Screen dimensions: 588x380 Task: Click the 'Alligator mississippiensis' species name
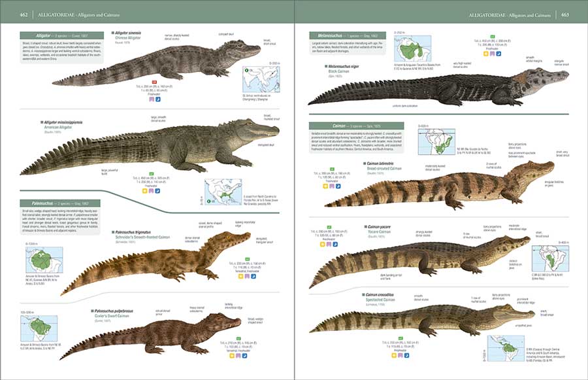[x=63, y=122]
